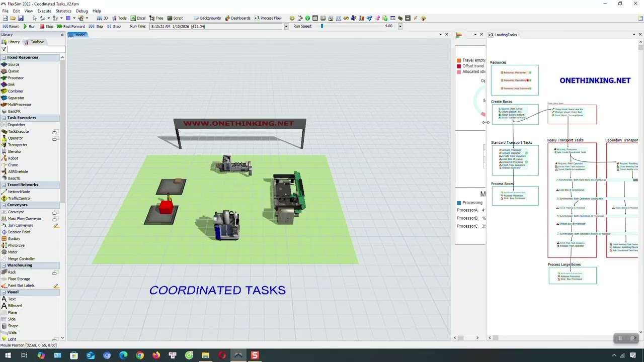Open the File menu
Screen dimensions: 644x362
5,11
